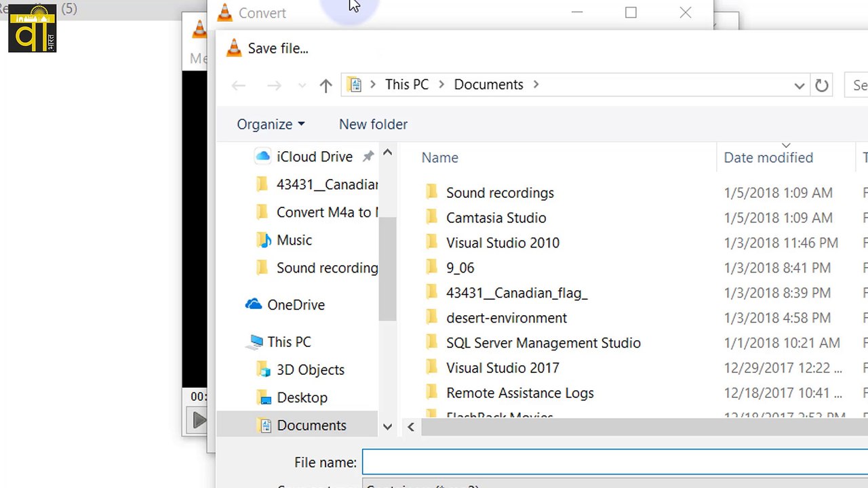868x488 pixels.
Task: Click the Desktop folder icon
Action: (263, 398)
